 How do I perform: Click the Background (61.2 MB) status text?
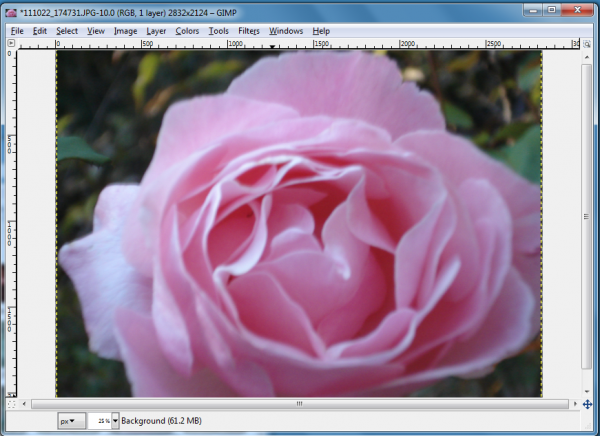[x=161, y=421]
